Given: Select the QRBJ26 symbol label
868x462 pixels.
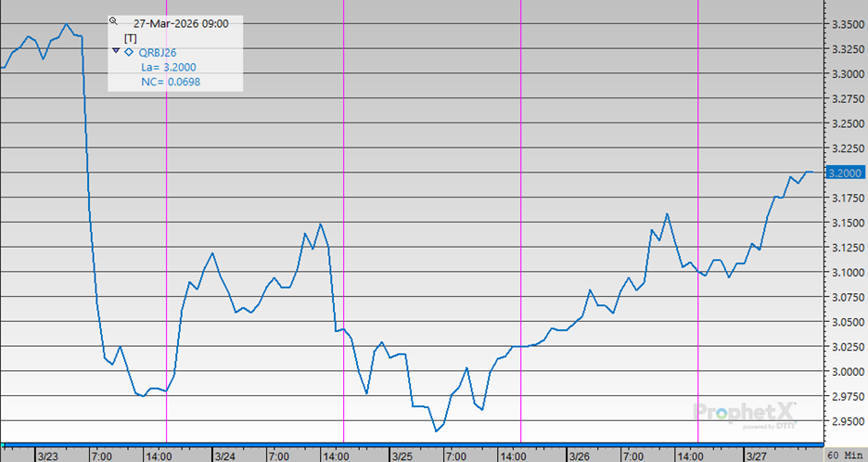Looking at the screenshot, I should click(x=157, y=52).
